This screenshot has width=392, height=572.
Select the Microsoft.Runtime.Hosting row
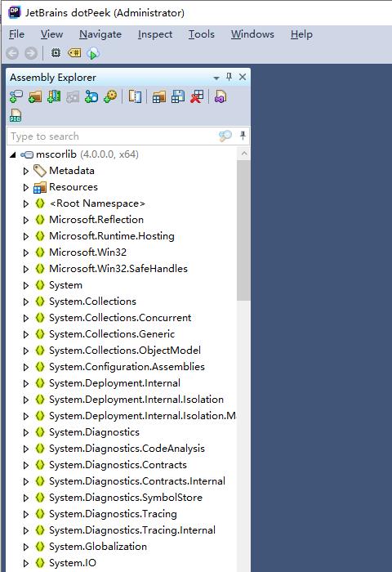[112, 236]
